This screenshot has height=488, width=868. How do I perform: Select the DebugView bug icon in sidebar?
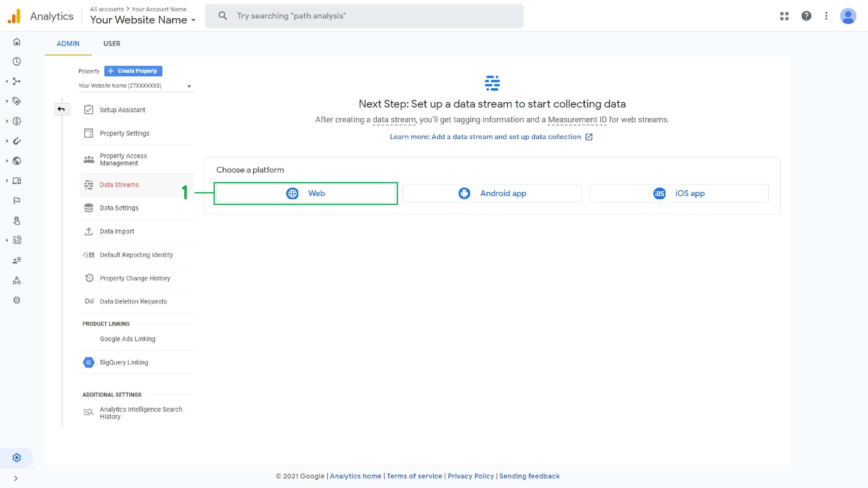coord(16,300)
